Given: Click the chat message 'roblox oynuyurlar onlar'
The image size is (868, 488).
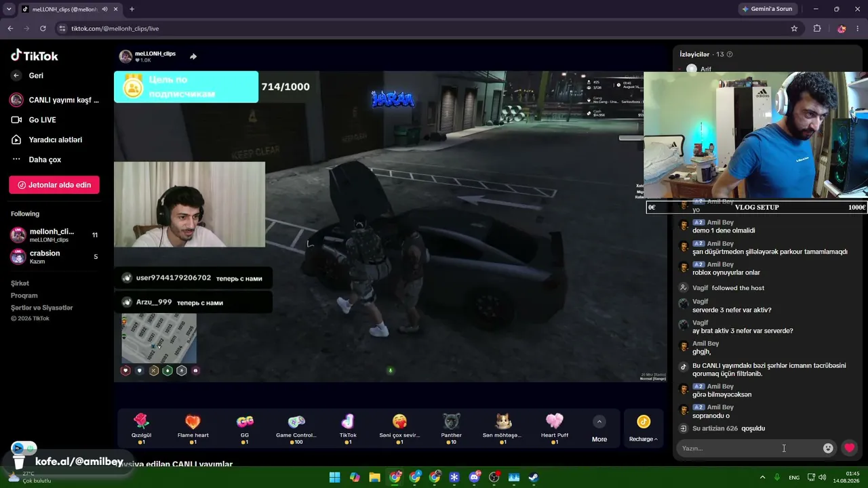Looking at the screenshot, I should [726, 272].
